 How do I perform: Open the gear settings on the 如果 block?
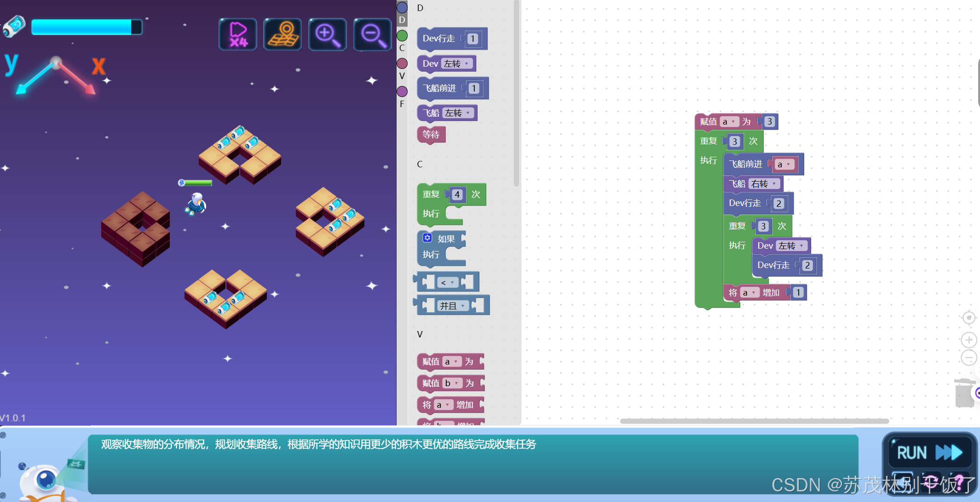click(427, 238)
